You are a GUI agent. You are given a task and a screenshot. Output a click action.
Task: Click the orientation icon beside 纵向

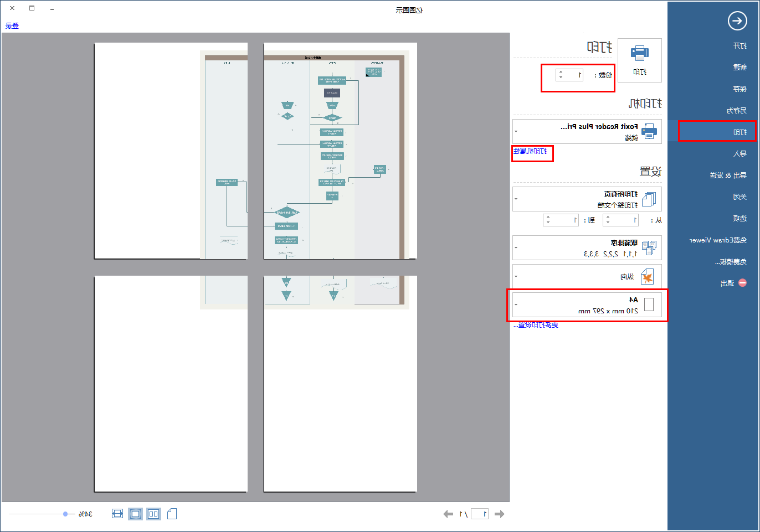coord(647,276)
